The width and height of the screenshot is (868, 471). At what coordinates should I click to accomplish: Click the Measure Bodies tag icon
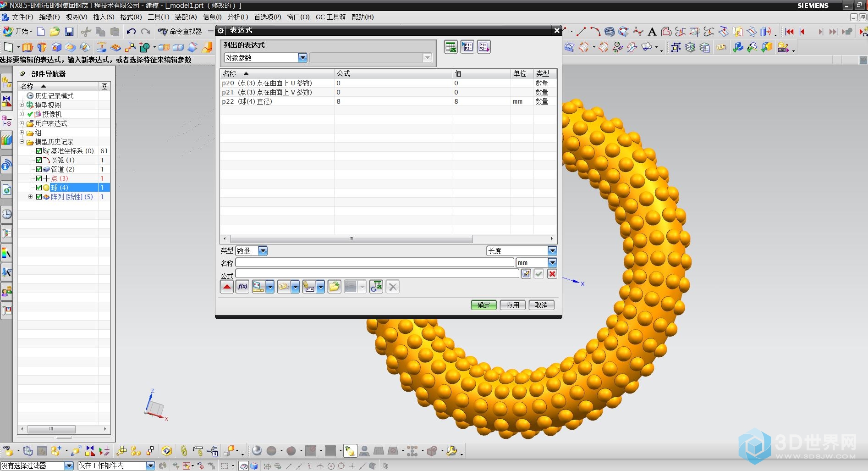point(721,47)
